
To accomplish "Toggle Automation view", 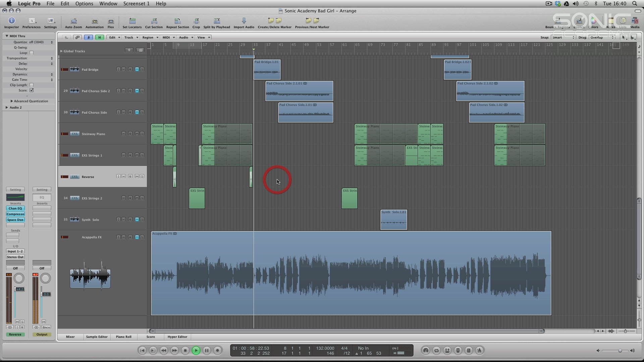I will pyautogui.click(x=95, y=23).
